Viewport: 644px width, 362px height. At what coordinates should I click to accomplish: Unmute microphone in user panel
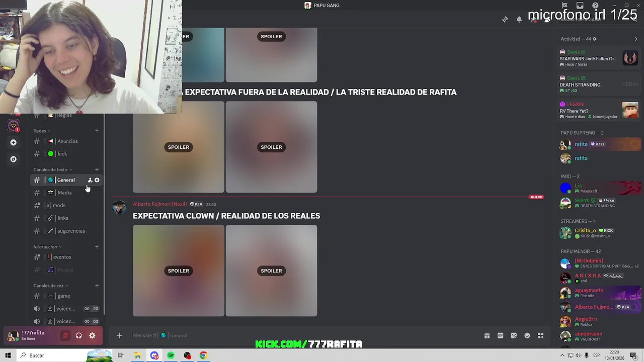[65, 336]
